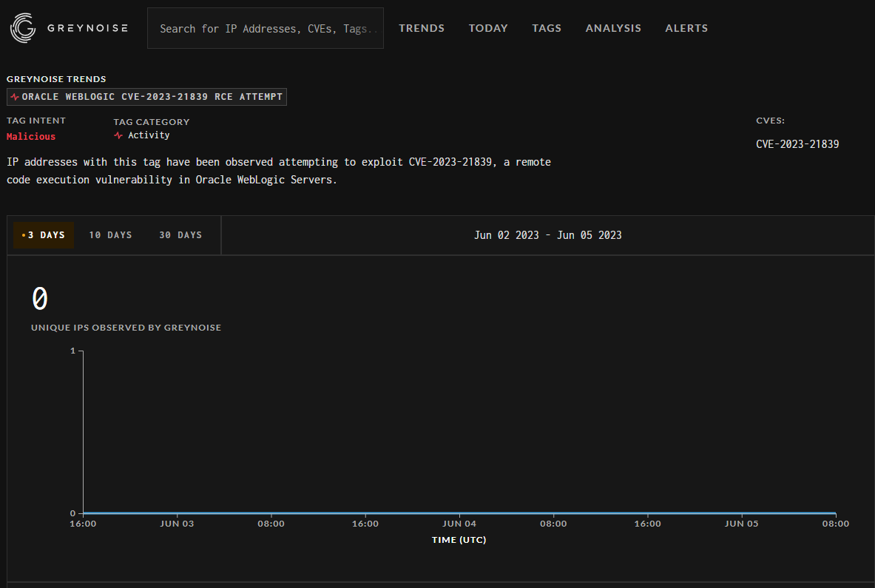Switch to the 10 DAYS time range
This screenshot has height=588, width=875.
pos(110,235)
